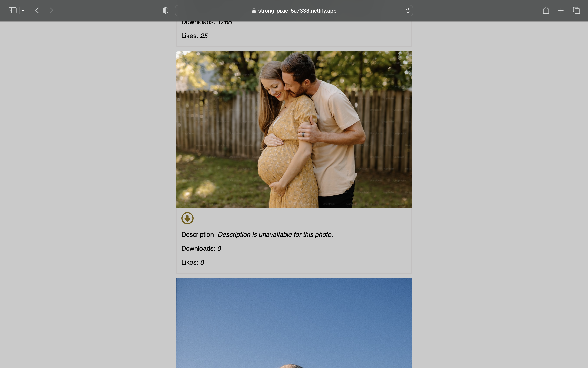588x368 pixels.
Task: Go back with the back arrow
Action: coord(37,10)
